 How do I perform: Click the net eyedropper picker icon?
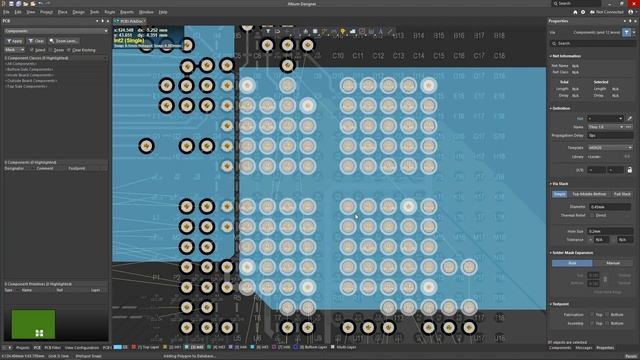tap(629, 118)
